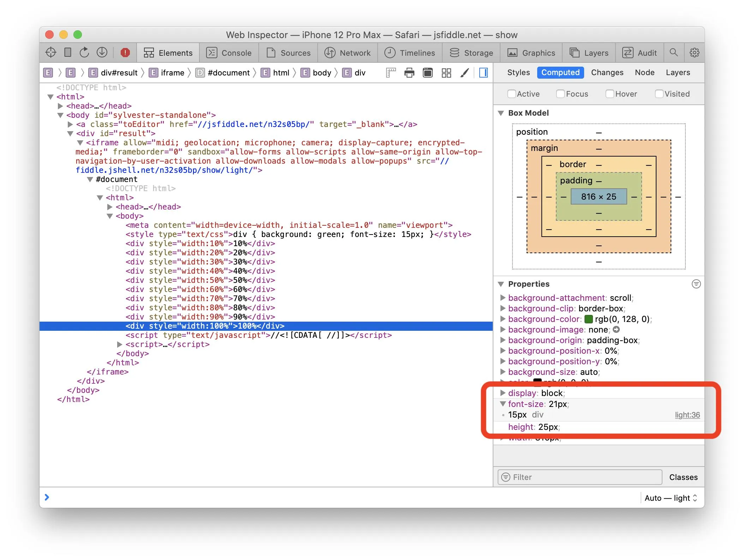The height and width of the screenshot is (560, 744).
Task: Toggle the rulers icon in the DOM toolbar
Action: tap(391, 73)
